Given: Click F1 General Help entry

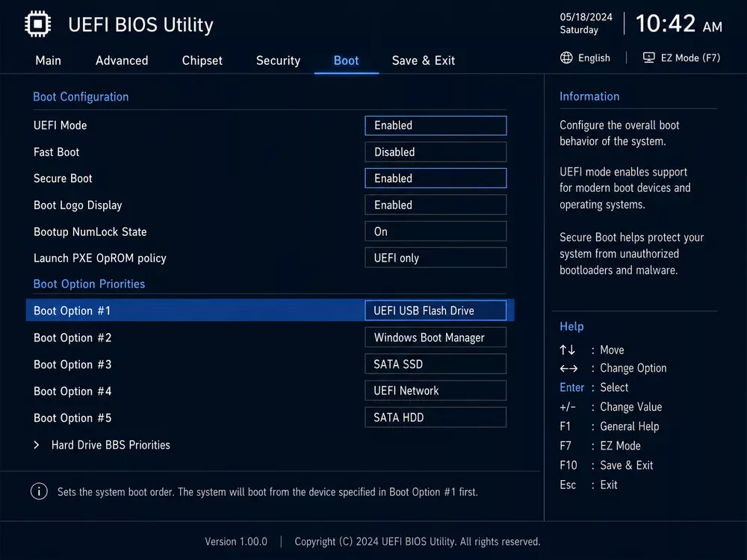Looking at the screenshot, I should click(x=610, y=426).
